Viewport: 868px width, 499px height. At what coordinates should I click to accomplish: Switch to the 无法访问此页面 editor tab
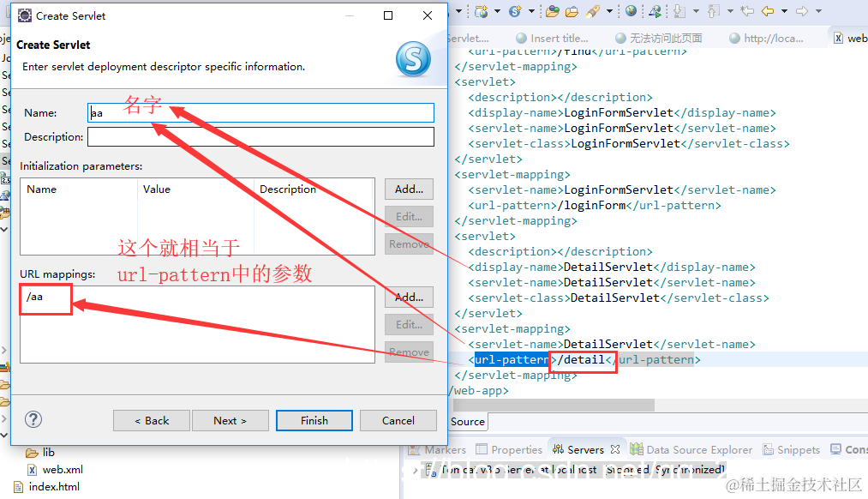pyautogui.click(x=658, y=39)
